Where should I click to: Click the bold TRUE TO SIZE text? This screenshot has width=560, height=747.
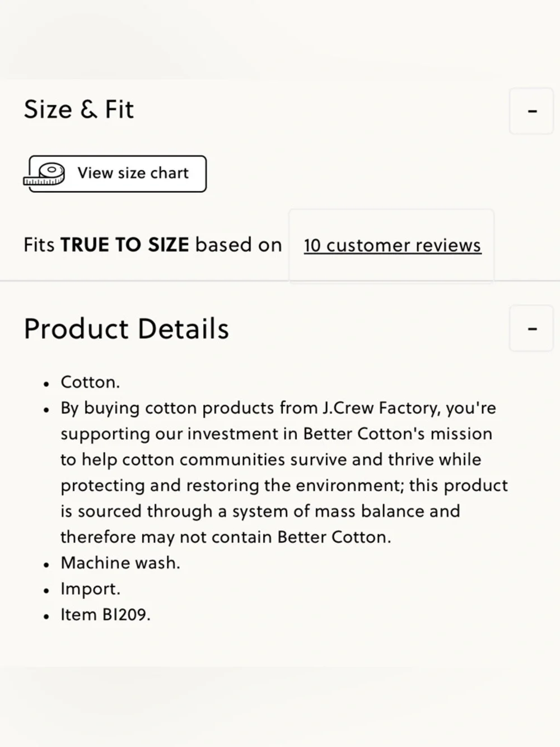[x=124, y=245]
